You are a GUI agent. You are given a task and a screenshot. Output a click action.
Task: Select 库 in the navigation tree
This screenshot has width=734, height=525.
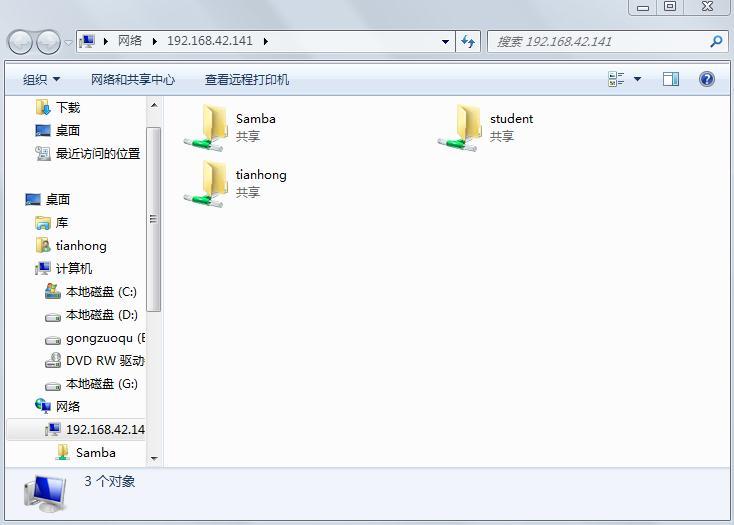(x=52, y=223)
